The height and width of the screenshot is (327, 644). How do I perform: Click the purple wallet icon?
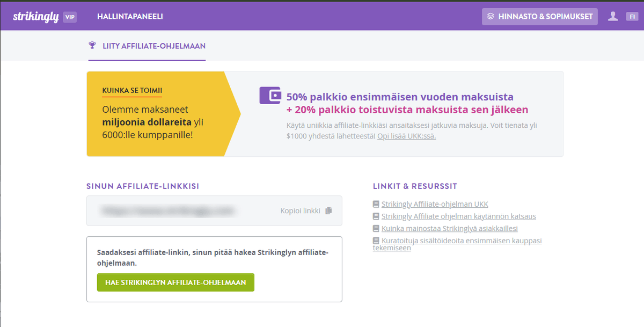click(270, 95)
